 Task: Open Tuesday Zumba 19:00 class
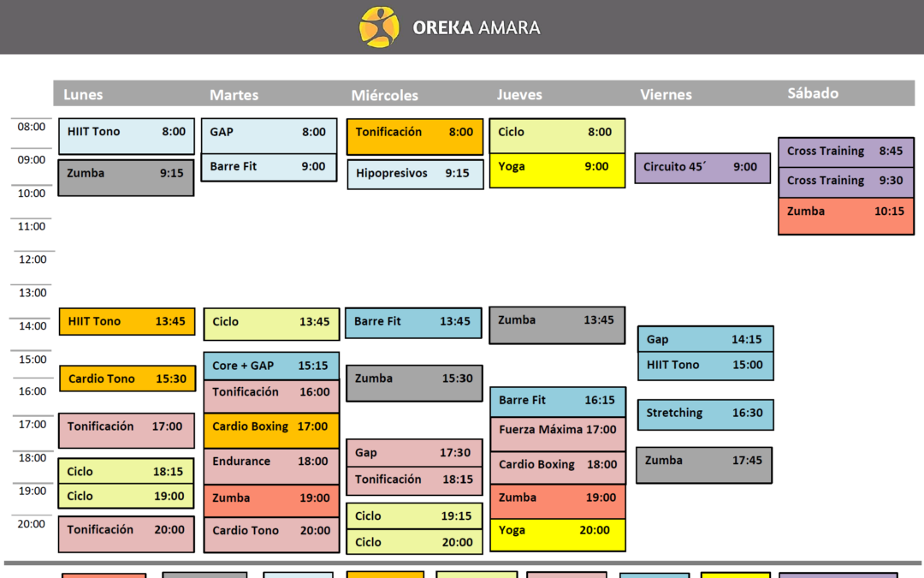pyautogui.click(x=272, y=501)
